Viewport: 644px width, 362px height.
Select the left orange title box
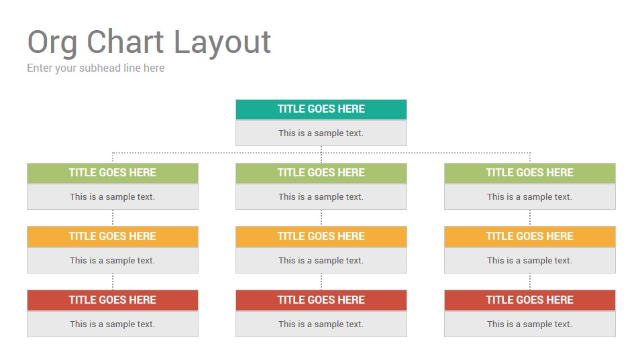(x=113, y=237)
